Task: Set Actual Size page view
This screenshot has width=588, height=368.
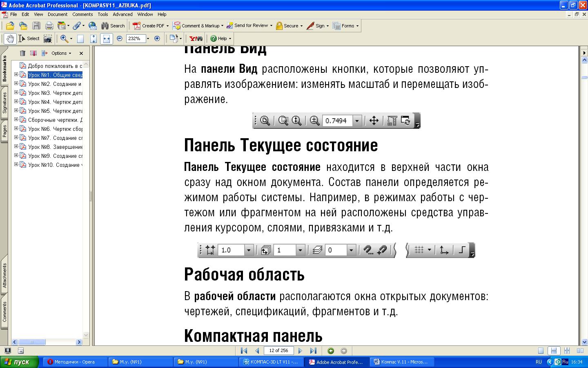Action: [80, 38]
